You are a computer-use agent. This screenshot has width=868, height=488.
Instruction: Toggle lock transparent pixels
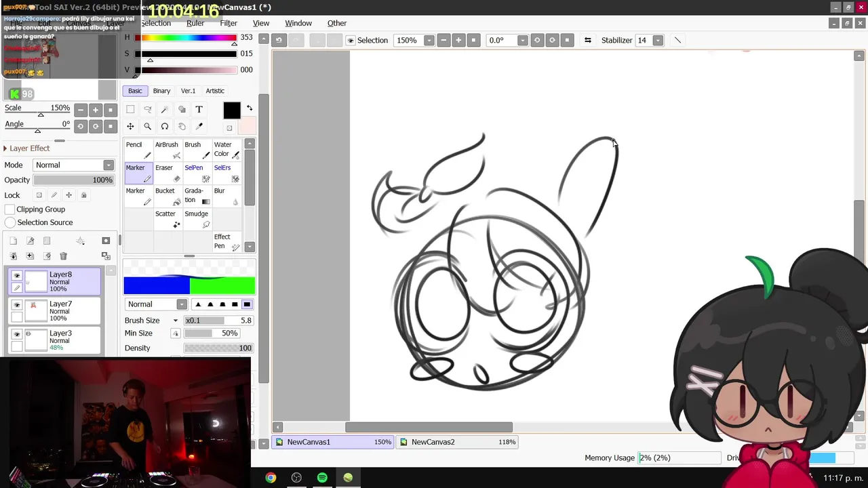[x=39, y=195]
